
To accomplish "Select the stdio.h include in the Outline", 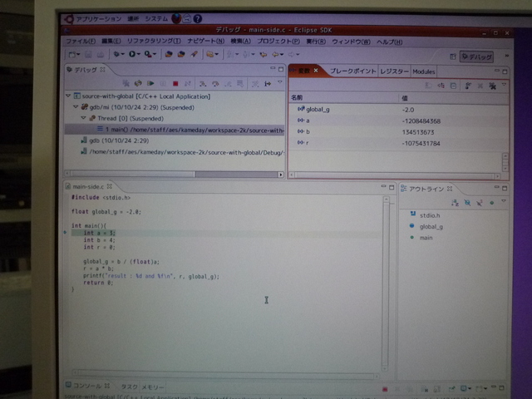I will pos(431,214).
